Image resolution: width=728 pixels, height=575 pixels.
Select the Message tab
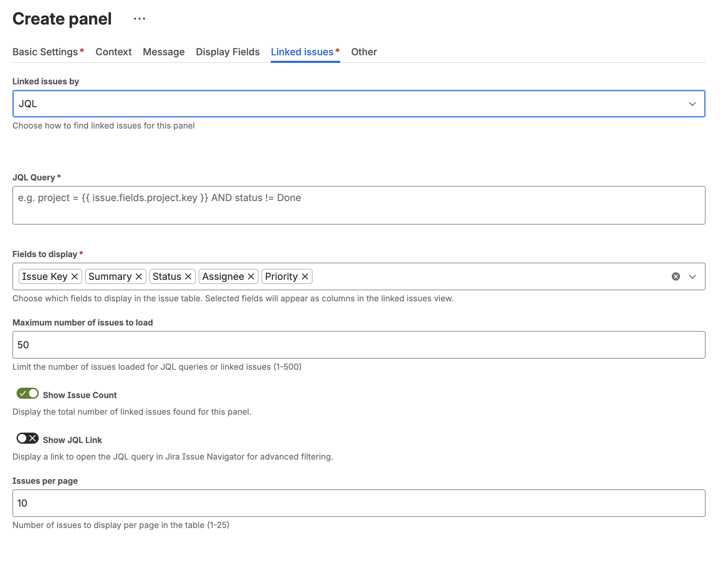point(163,52)
